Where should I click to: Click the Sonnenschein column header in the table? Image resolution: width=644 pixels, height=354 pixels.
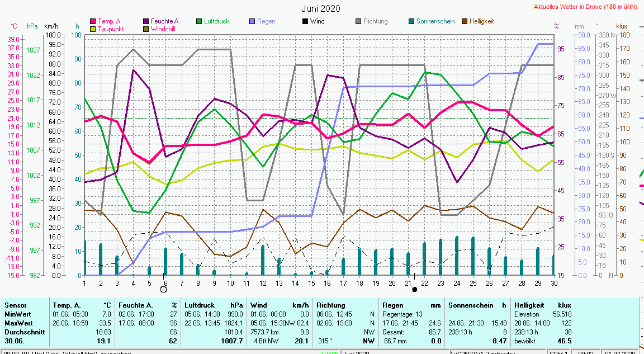[472, 305]
